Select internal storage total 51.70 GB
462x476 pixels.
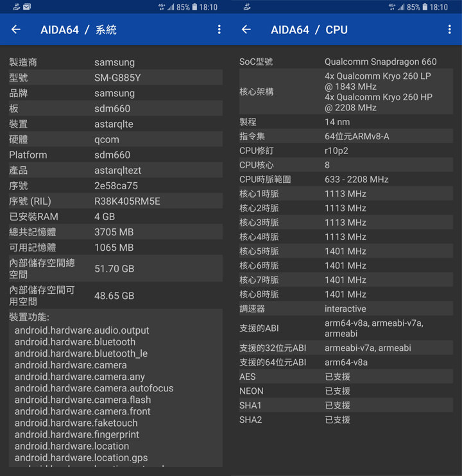tap(114, 269)
